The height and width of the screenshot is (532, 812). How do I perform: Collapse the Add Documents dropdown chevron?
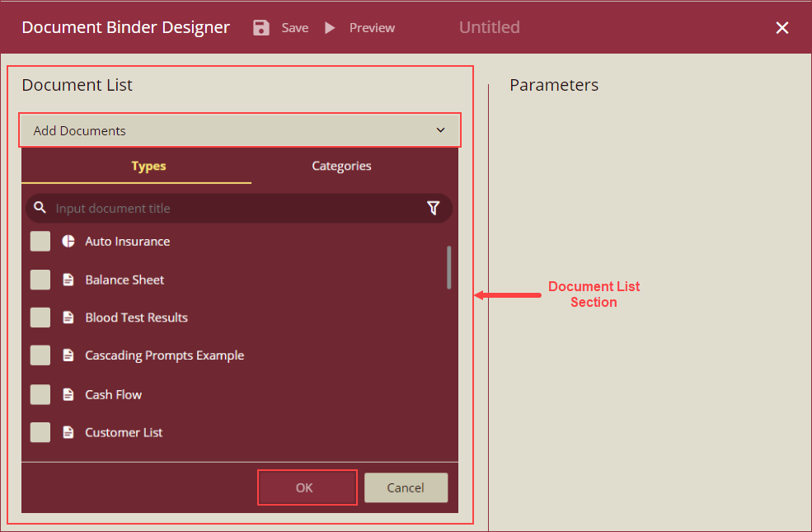tap(439, 129)
